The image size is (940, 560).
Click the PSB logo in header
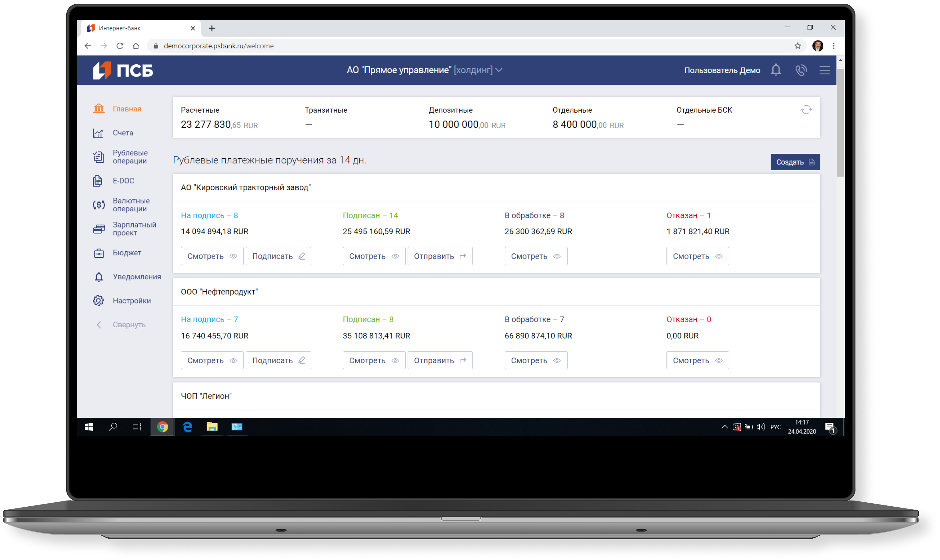tap(123, 70)
